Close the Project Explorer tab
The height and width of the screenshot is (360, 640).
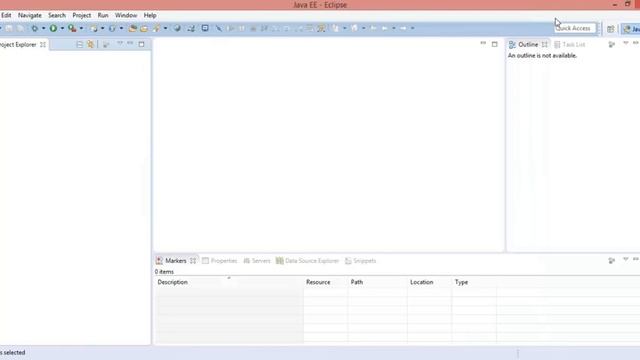[43, 44]
